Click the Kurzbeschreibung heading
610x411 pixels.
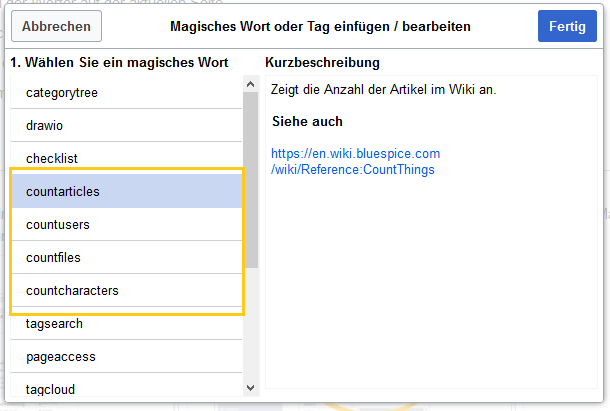coord(322,62)
